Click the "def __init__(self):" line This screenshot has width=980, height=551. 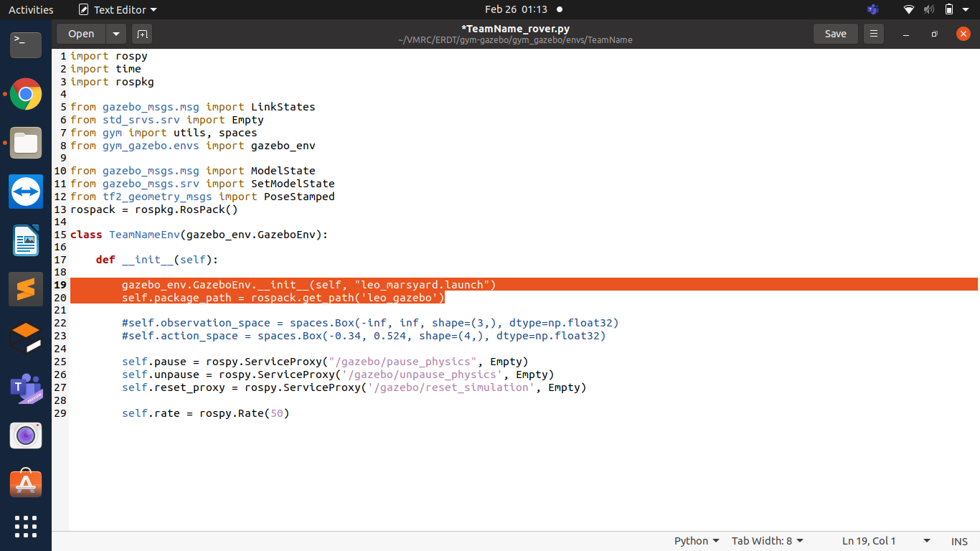coord(157,260)
